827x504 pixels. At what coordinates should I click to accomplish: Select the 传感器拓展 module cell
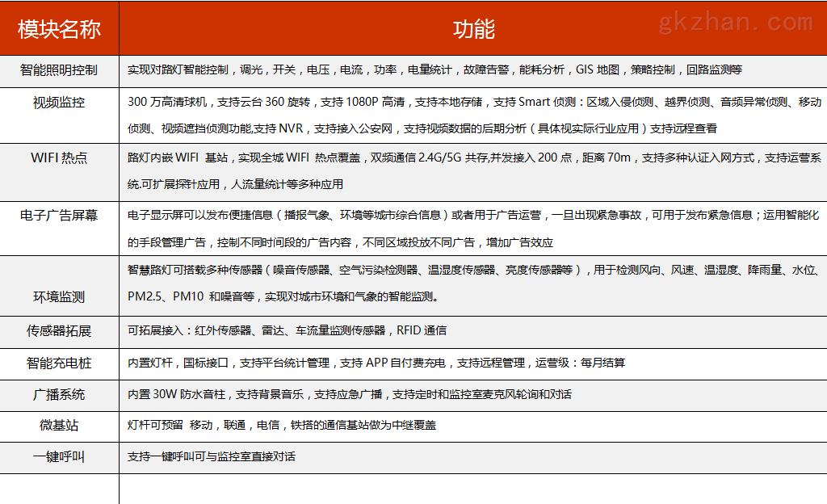[x=59, y=330]
